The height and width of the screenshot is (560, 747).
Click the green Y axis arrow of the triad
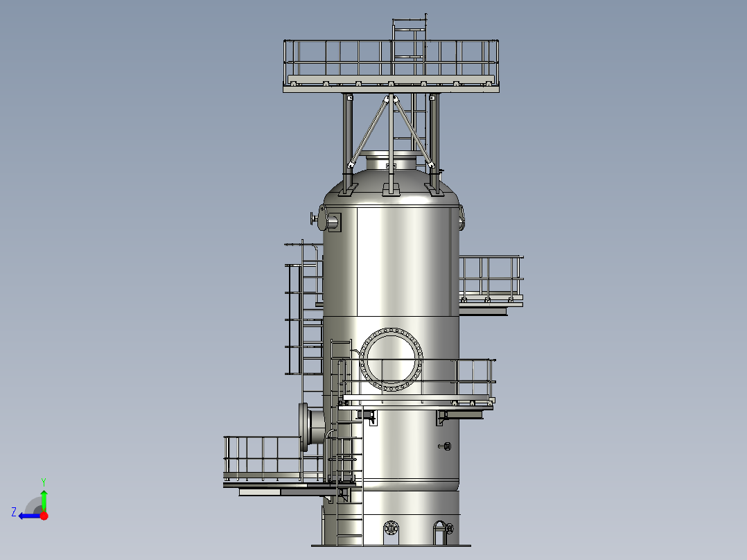(44, 500)
